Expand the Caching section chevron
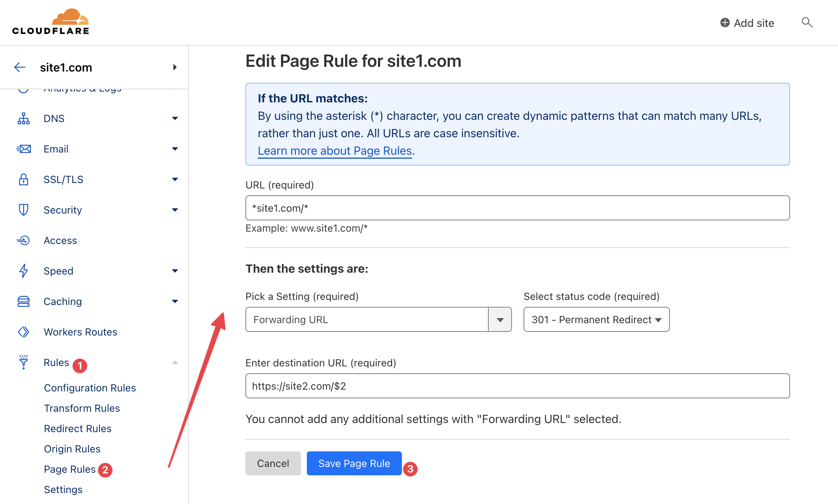Image resolution: width=838 pixels, height=504 pixels. click(175, 301)
